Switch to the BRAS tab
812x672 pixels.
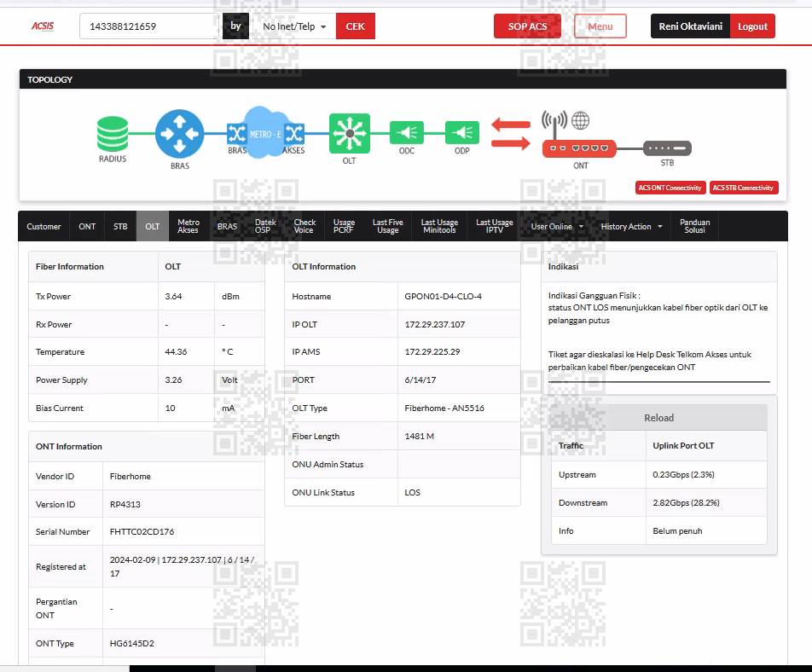(227, 226)
